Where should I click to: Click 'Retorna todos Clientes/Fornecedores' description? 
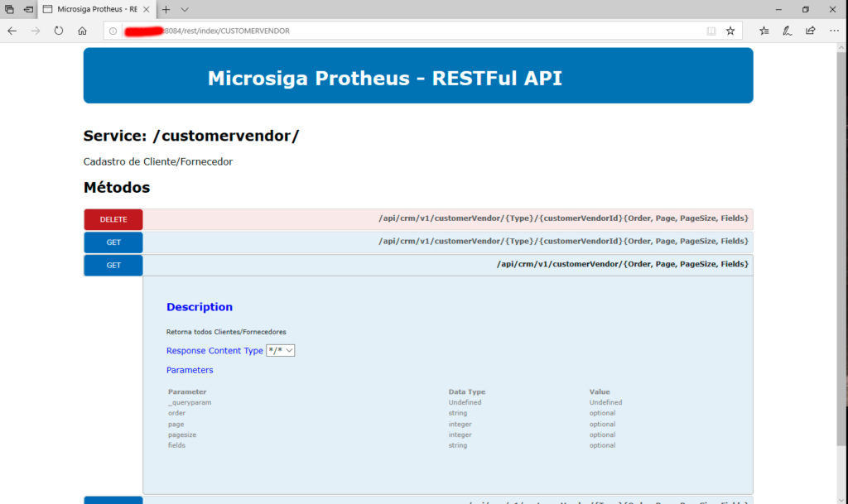[226, 332]
